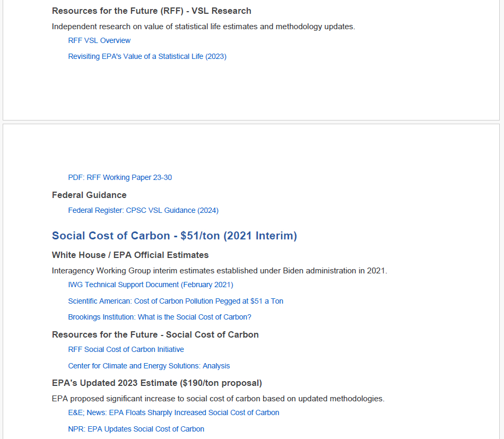Click the EPA's Updated 2023 Estimate heading
504x439 pixels.
(157, 383)
